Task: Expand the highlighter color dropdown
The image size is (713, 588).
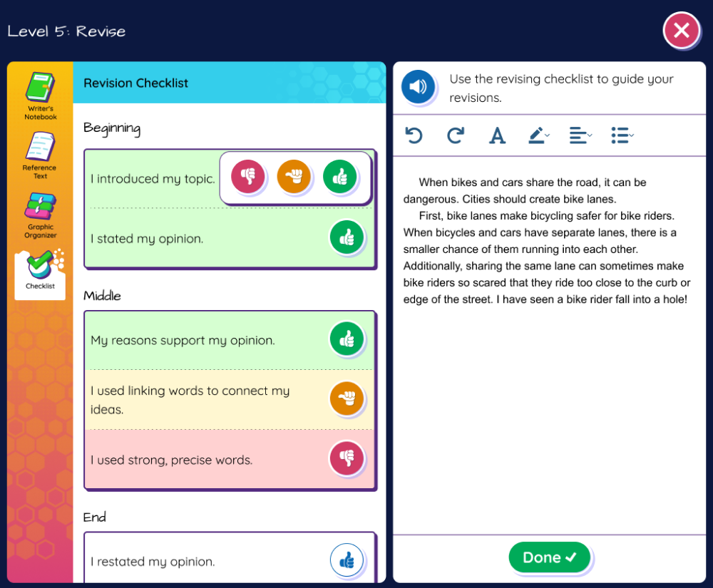Action: 539,135
